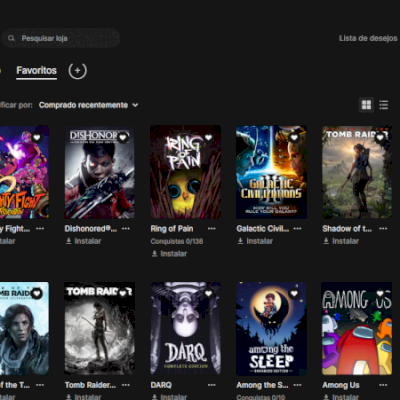Focus the Pesquisar loja search field
Image resolution: width=400 pixels, height=400 pixels.
[60, 38]
